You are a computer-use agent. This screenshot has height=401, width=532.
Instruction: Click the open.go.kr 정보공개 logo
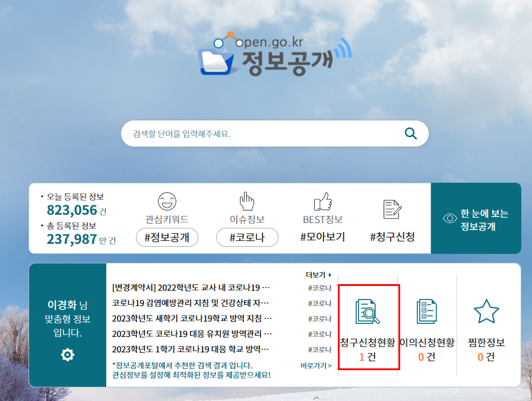click(275, 54)
